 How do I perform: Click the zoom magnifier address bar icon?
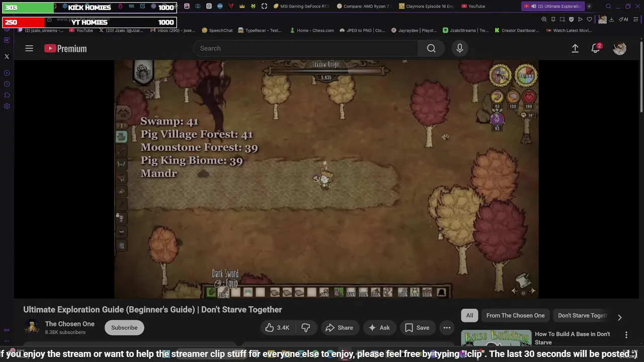544,20
